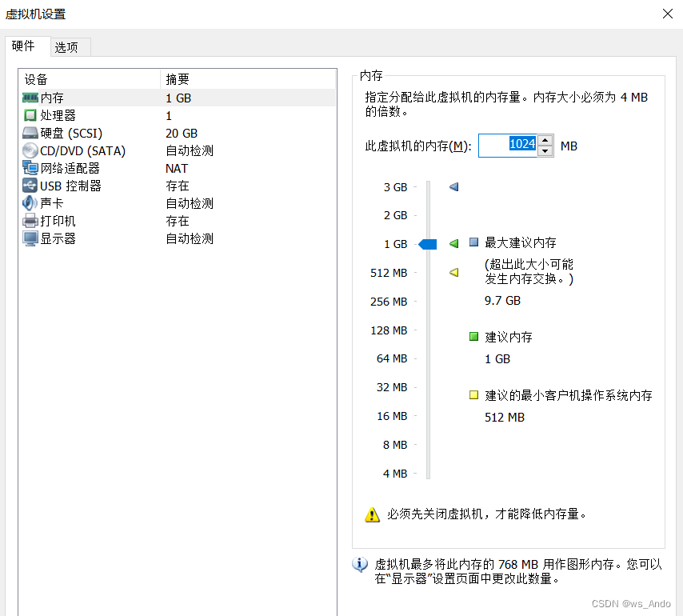Click the yellow warning triangle icon
This screenshot has height=616, width=683.
pyautogui.click(x=372, y=514)
